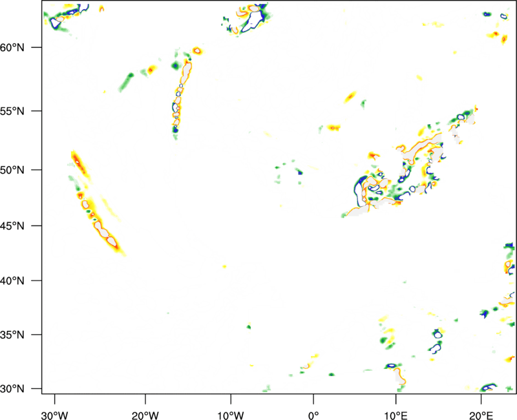517x420 pixels.
Task: Click the 30°W longitude label
Action: click(55, 415)
